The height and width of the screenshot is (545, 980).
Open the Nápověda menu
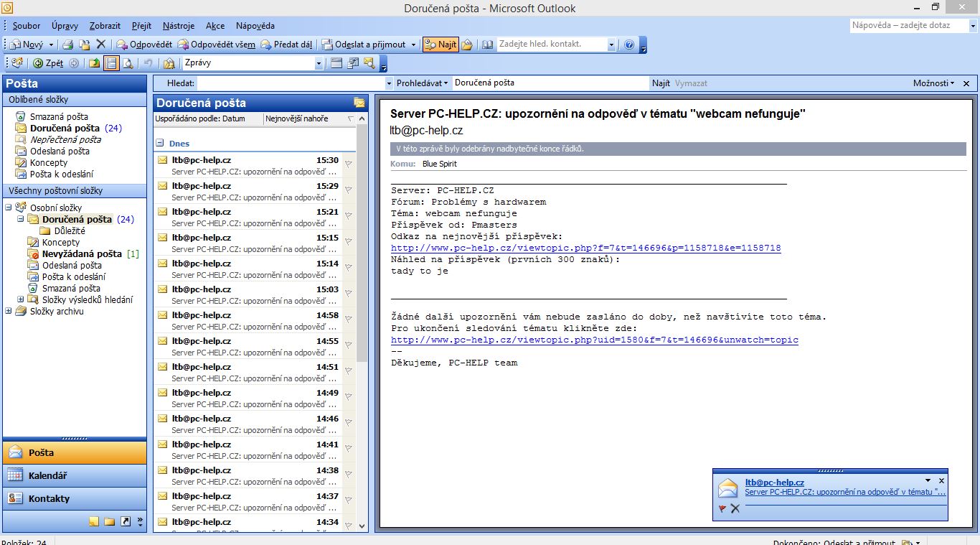coord(255,26)
